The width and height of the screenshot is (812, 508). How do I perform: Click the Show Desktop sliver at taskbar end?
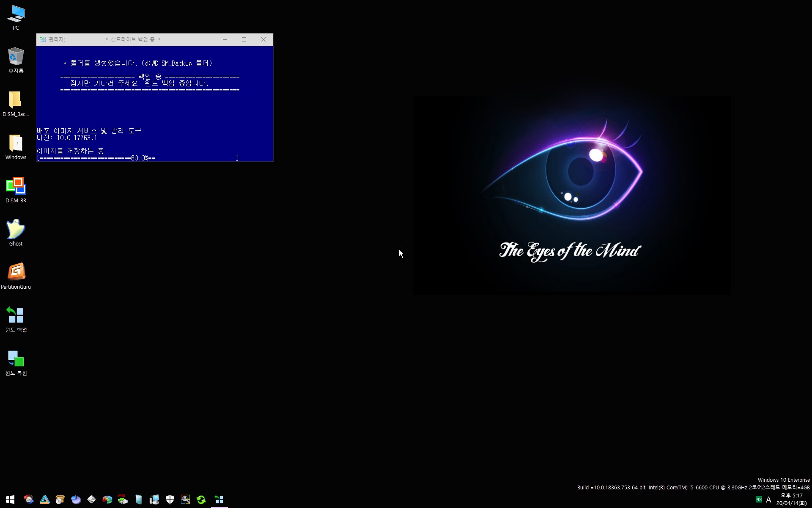click(x=810, y=500)
